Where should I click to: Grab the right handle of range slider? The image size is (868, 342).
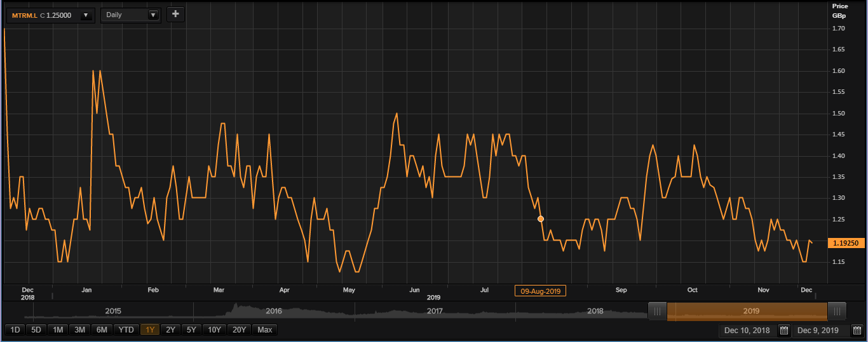[837, 311]
